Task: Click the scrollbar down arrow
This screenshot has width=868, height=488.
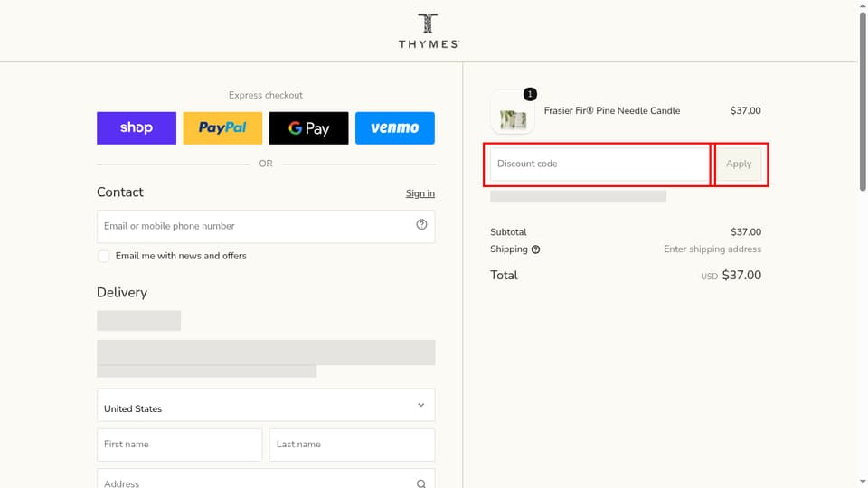Action: coord(863,483)
